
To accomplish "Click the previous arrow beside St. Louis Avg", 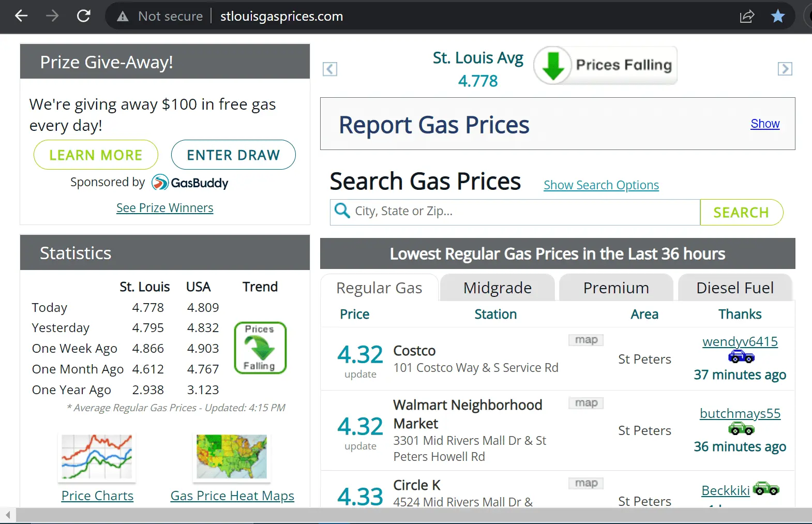I will (330, 69).
